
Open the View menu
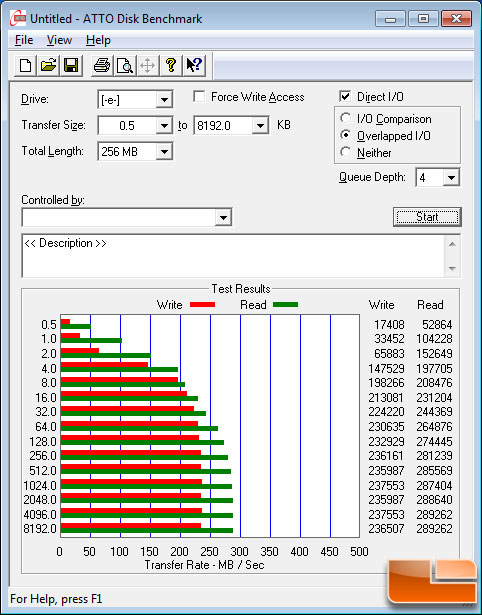[59, 40]
